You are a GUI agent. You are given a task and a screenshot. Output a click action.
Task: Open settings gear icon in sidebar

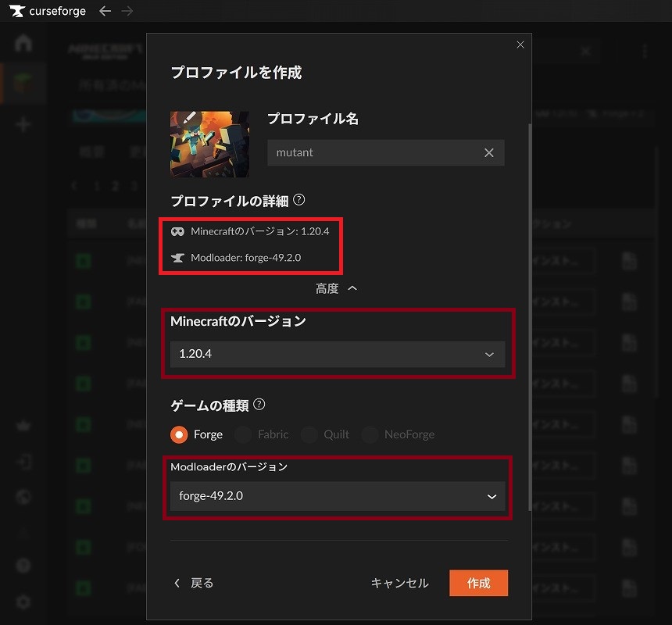click(x=23, y=602)
